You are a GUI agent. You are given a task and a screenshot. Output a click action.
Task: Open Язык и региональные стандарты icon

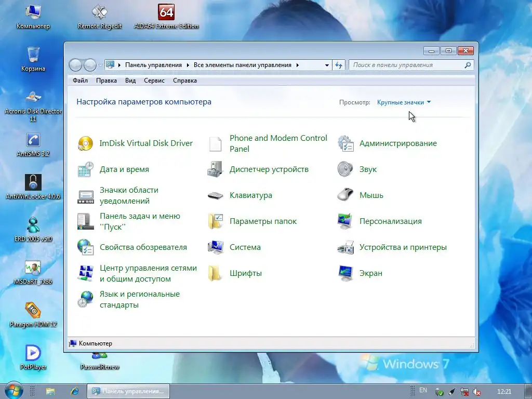[86, 299]
